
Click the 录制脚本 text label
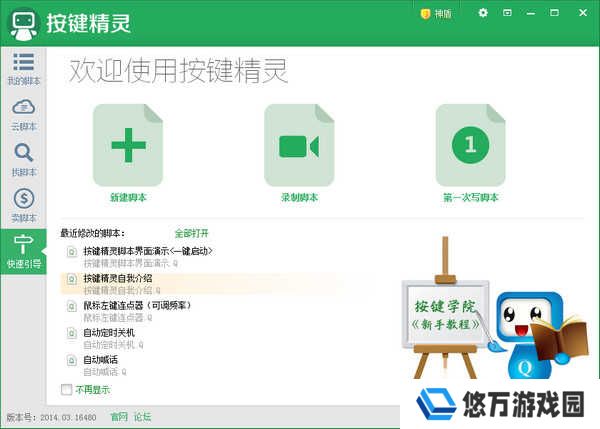coord(299,197)
